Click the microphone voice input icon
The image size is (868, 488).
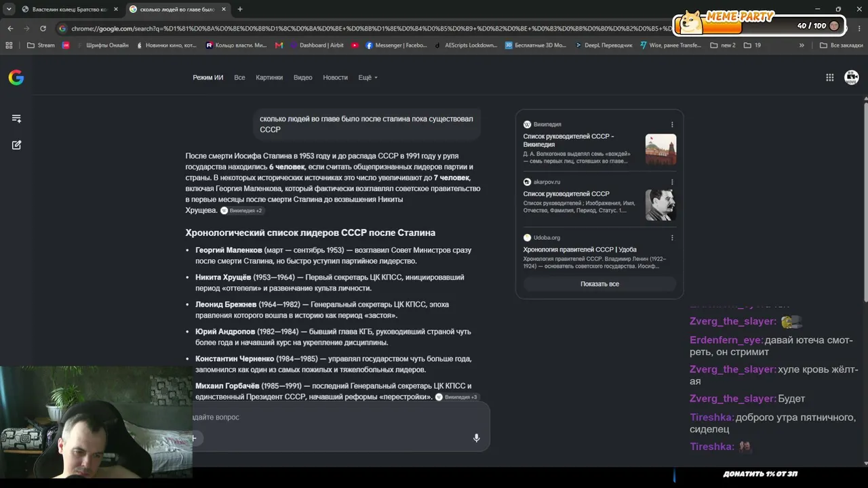click(476, 438)
